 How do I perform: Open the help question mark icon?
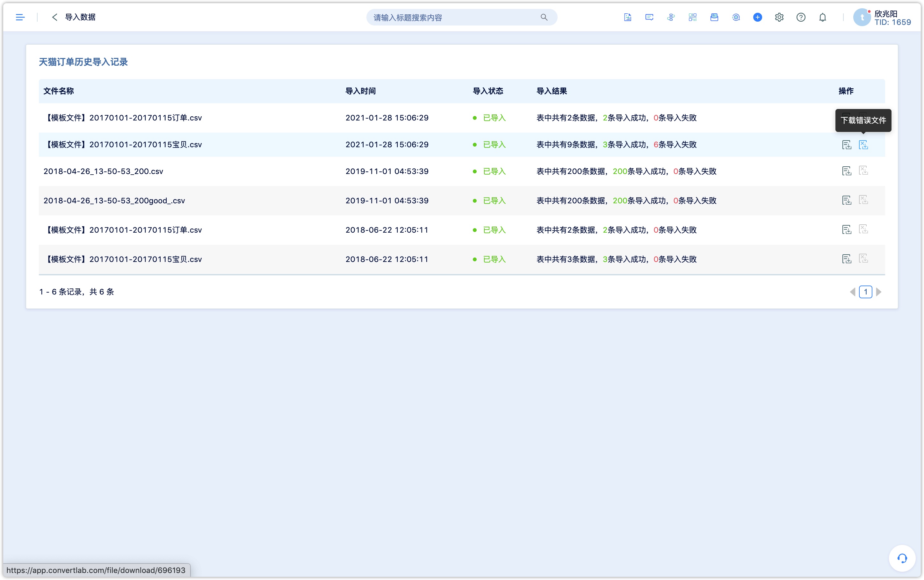click(x=801, y=17)
